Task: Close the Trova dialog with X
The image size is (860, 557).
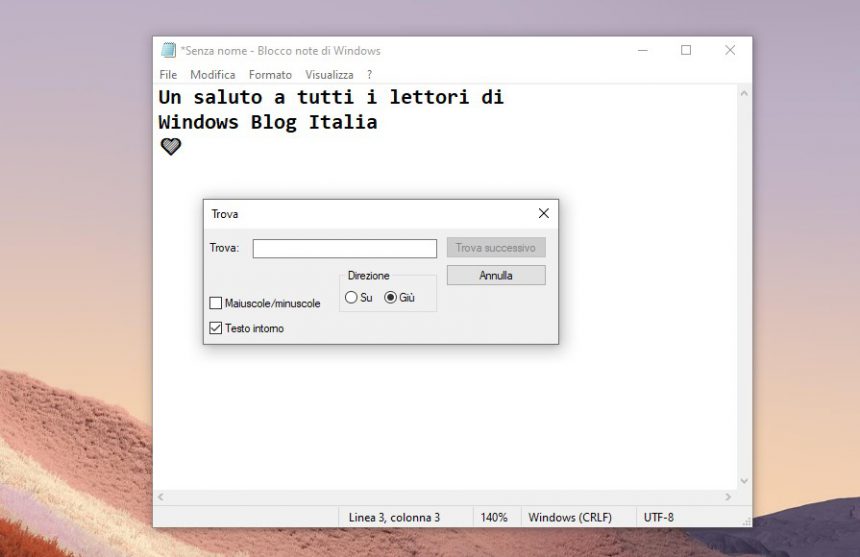Action: [x=544, y=213]
